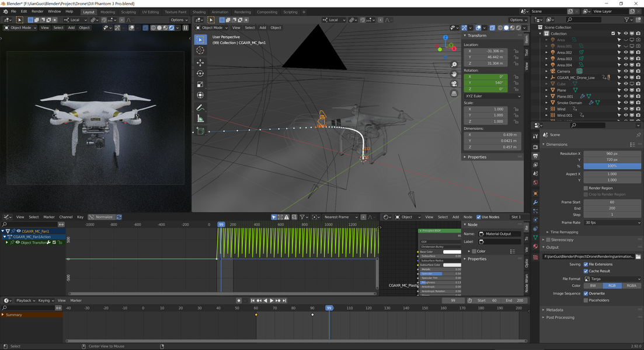Click the timeline play button
Screen dimensions: 644x350
(271, 300)
